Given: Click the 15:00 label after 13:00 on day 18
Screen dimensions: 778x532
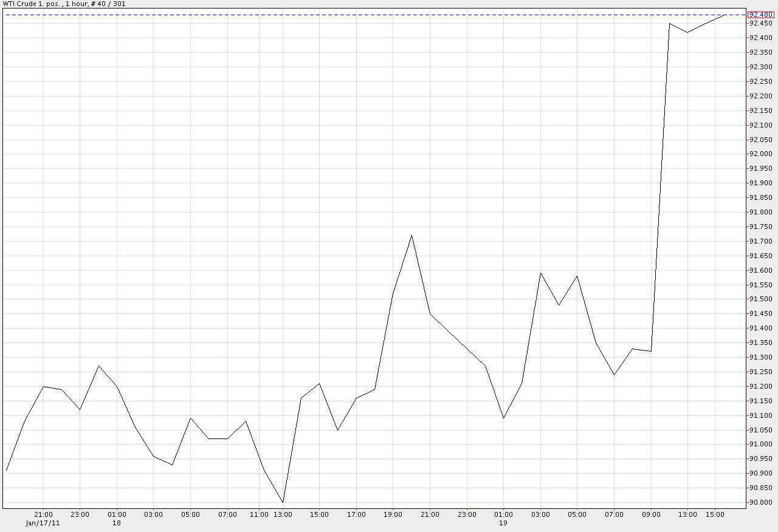Looking at the screenshot, I should click(x=319, y=514).
